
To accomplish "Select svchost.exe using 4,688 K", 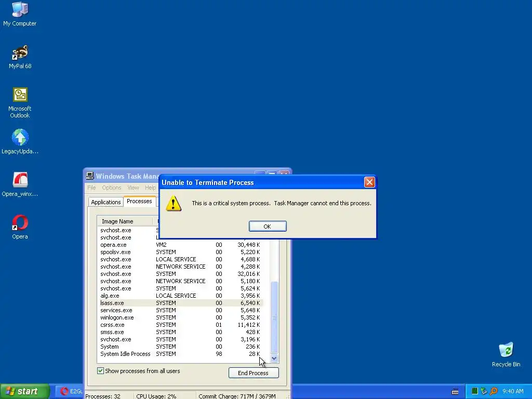I will (x=181, y=259).
